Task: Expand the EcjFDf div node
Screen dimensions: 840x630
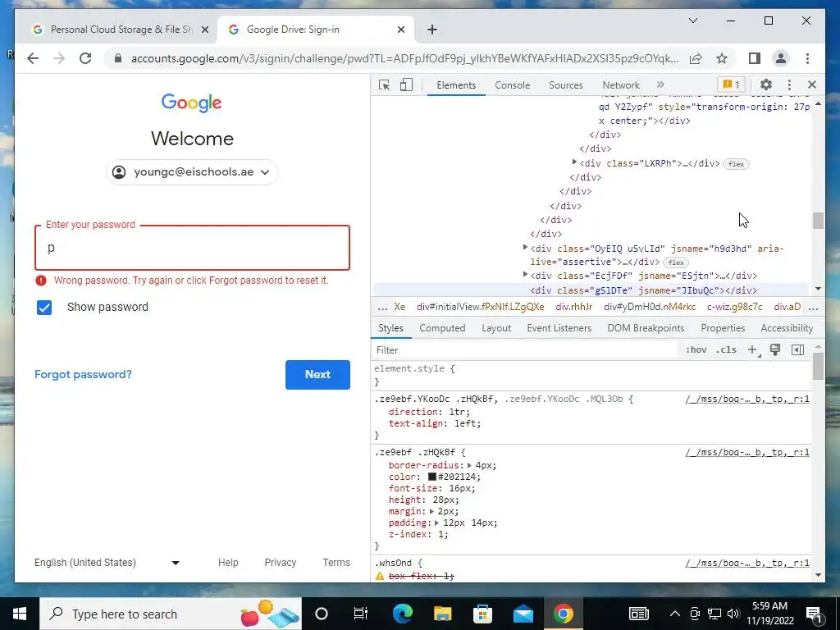Action: coord(526,274)
